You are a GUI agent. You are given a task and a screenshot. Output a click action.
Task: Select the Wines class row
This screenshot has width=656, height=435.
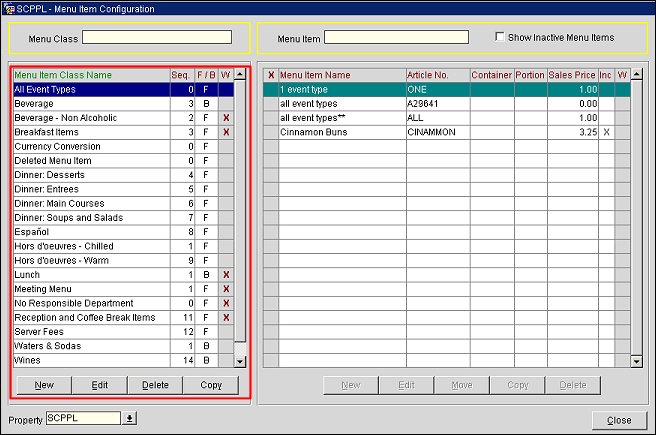89,360
